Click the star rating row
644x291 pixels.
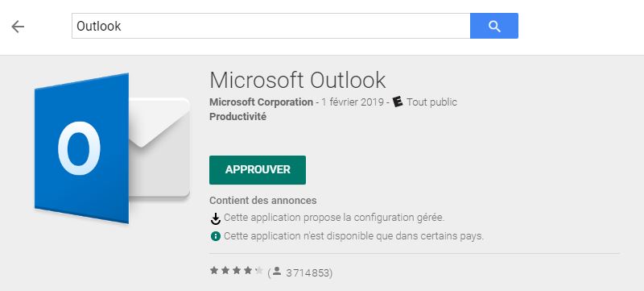pos(237,271)
